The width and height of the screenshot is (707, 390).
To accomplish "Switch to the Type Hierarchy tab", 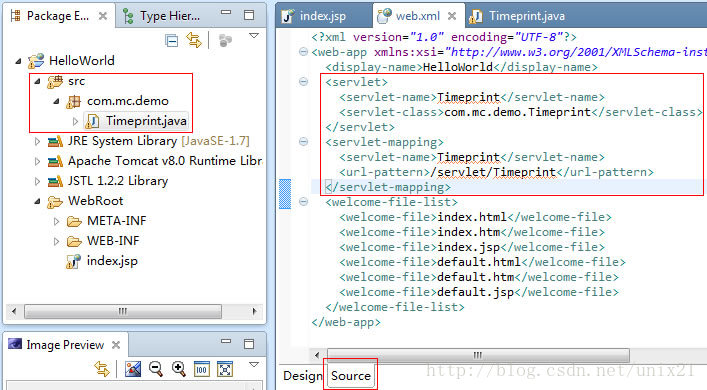I will [x=161, y=16].
